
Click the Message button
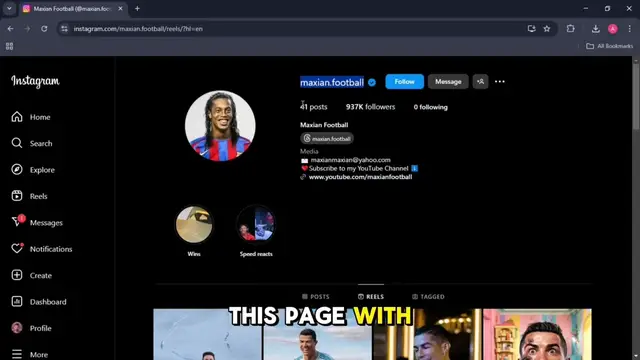pos(448,82)
